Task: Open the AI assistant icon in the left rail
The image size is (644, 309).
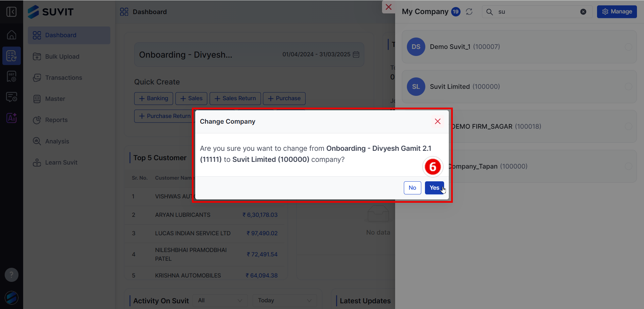Action: (11, 118)
